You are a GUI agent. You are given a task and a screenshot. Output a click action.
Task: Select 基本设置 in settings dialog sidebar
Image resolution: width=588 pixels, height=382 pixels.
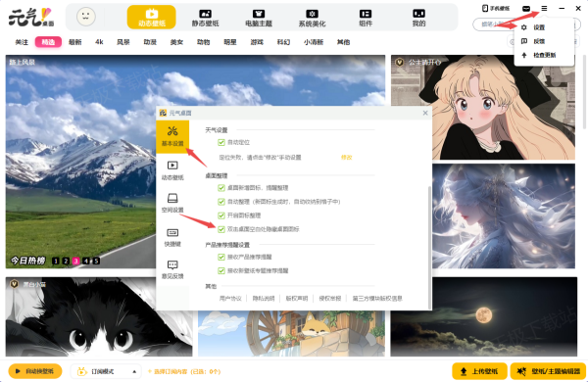172,137
